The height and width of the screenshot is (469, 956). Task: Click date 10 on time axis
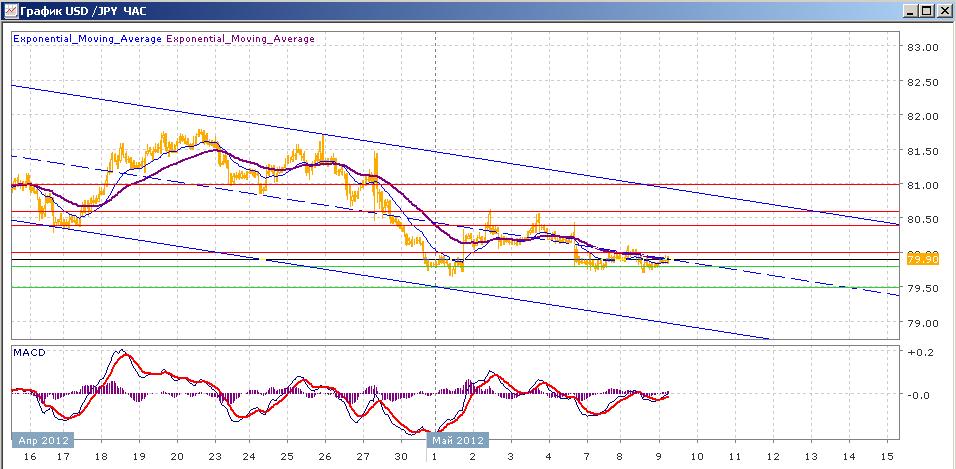coord(696,456)
